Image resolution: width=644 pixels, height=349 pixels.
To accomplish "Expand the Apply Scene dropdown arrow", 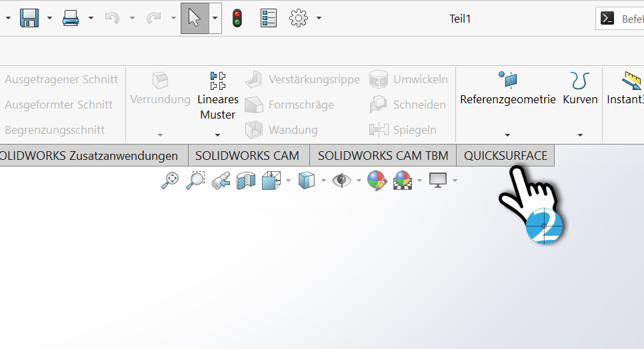I will click(x=419, y=180).
